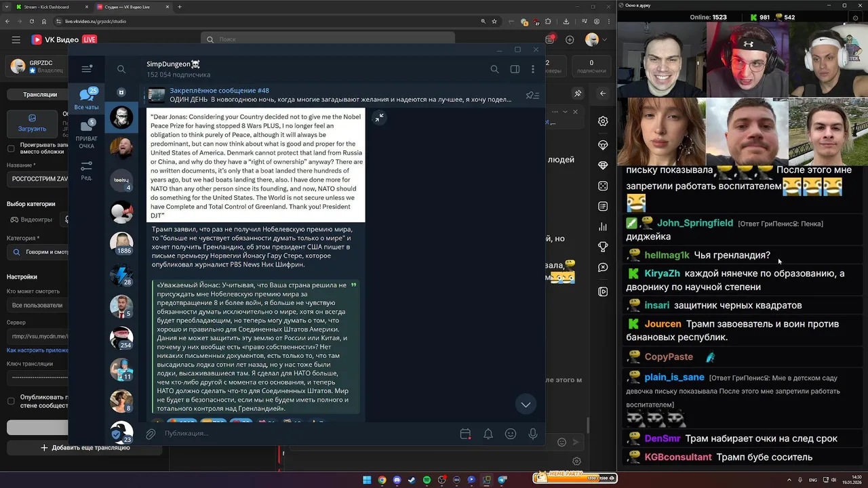
Task: Click the Telegram chat list search icon
Action: (121, 69)
